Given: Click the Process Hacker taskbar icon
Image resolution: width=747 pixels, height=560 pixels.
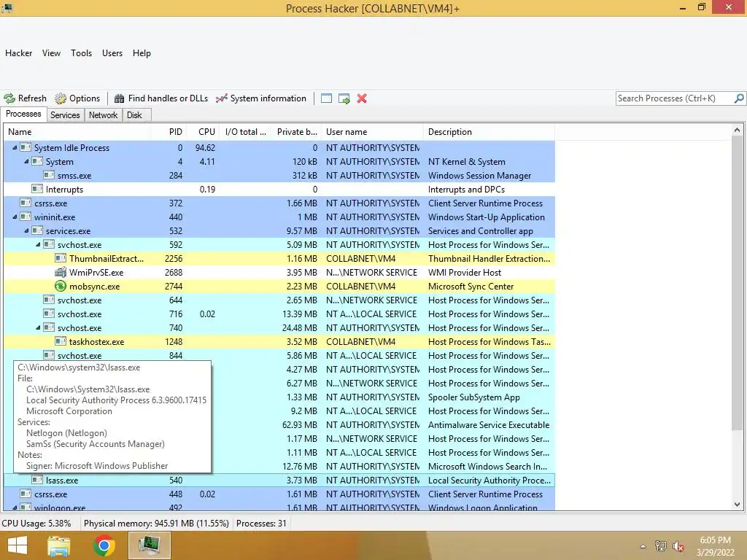Looking at the screenshot, I should (150, 545).
